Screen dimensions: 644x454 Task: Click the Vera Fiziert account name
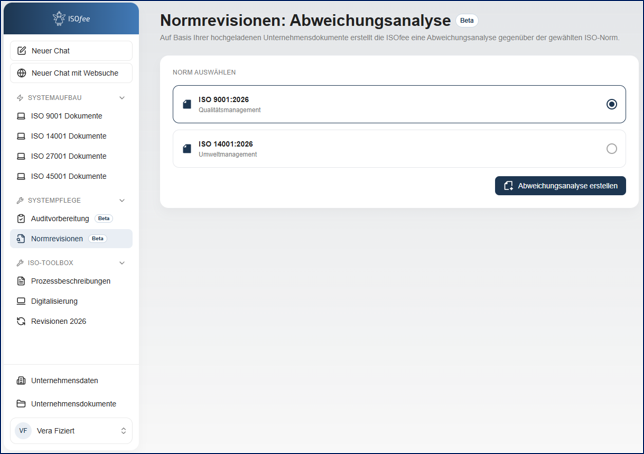(x=55, y=431)
